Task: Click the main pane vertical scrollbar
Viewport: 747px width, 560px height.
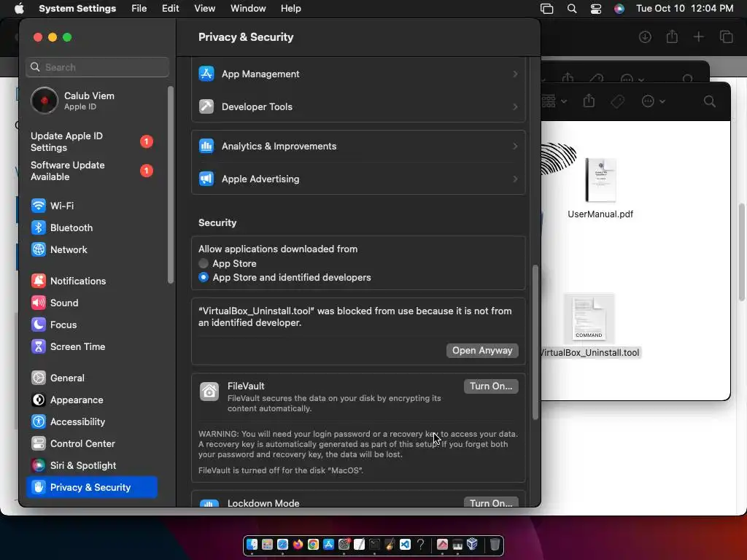Action: [x=535, y=343]
